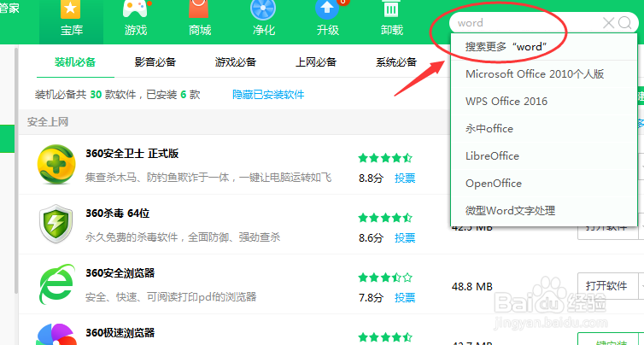The height and width of the screenshot is (345, 644).
Task: Click the magnifier search icon
Action: [624, 23]
